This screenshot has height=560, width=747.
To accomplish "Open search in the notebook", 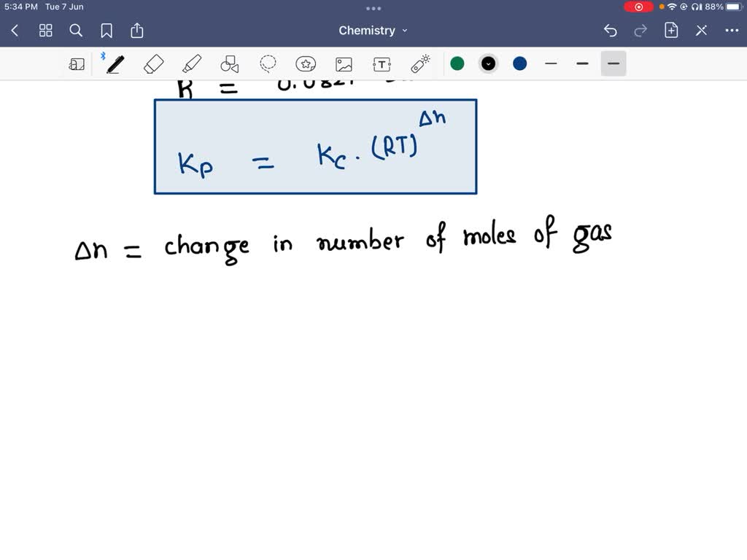I will 76,30.
